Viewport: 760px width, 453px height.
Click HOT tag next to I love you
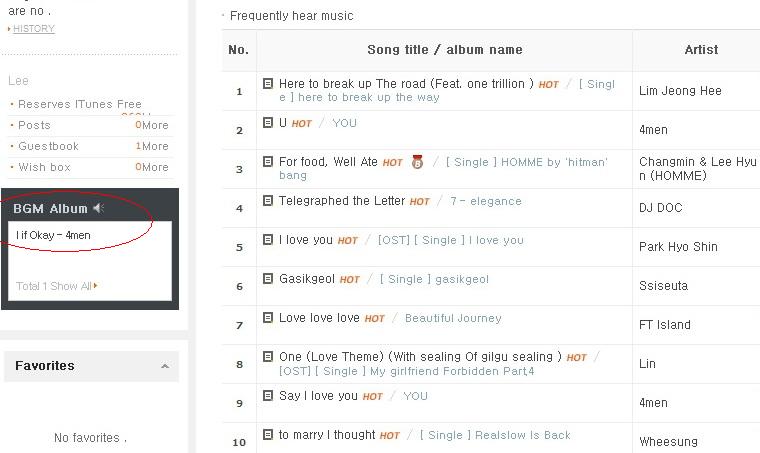pos(348,241)
